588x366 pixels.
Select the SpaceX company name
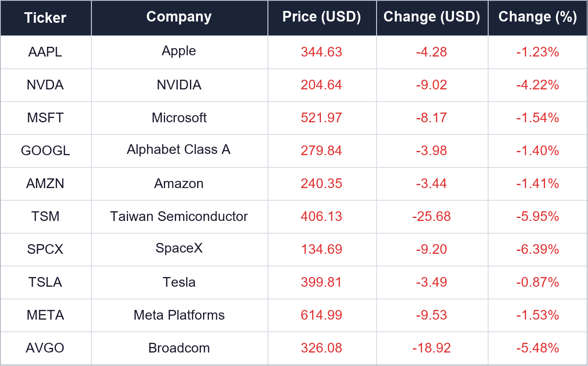179,248
